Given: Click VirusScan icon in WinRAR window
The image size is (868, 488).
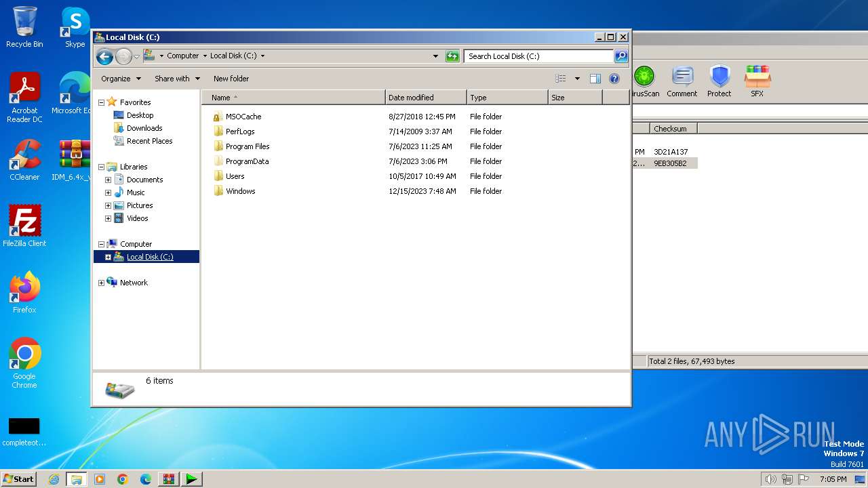Looking at the screenshot, I should (645, 81).
